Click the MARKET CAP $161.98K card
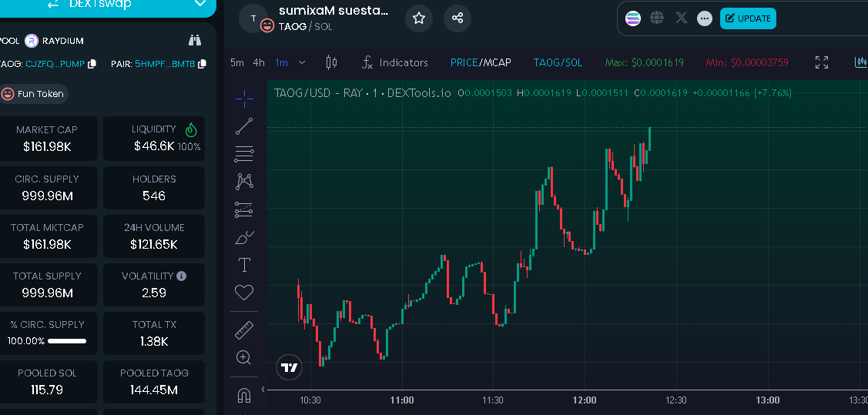868x415 pixels. point(47,139)
